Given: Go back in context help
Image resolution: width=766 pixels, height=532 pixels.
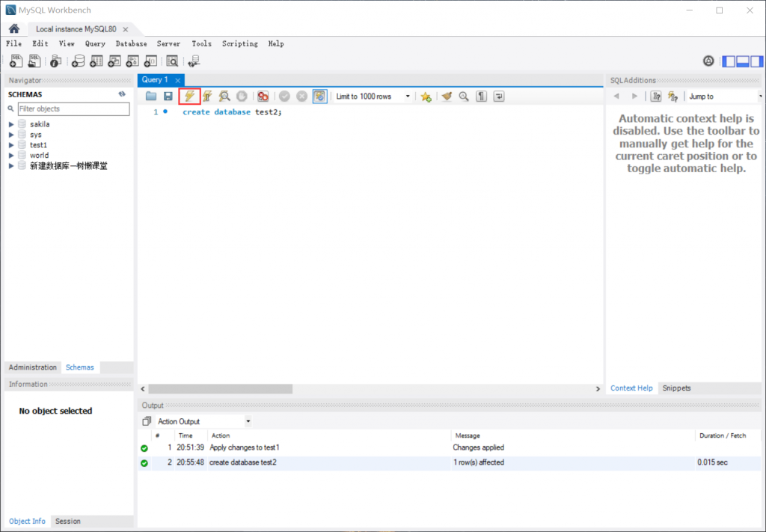Looking at the screenshot, I should [x=616, y=97].
